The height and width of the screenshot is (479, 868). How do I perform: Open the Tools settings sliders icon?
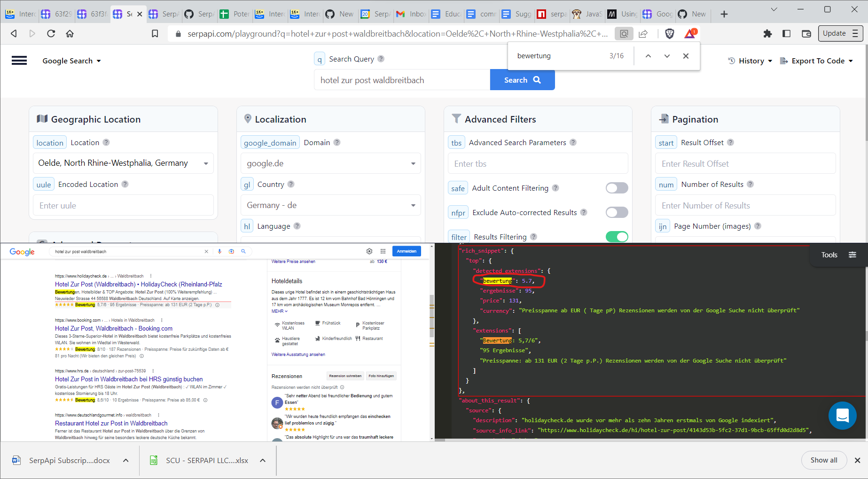[852, 255]
